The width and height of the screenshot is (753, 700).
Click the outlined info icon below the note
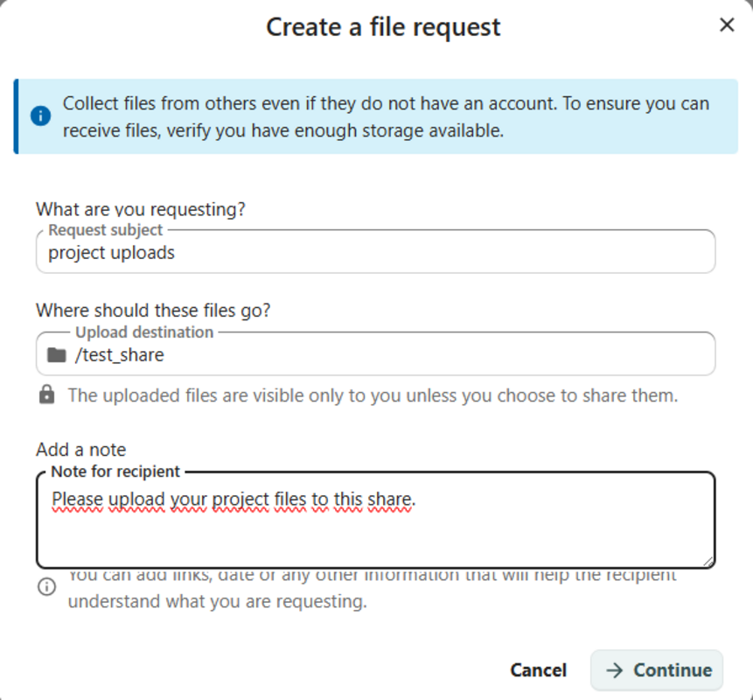[x=46, y=587]
